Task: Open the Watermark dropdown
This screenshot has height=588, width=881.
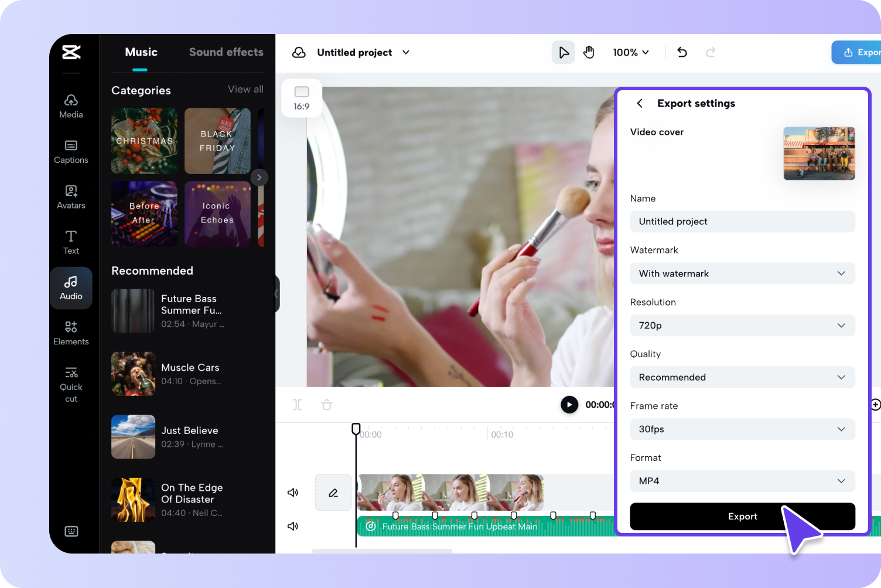Action: (x=742, y=274)
